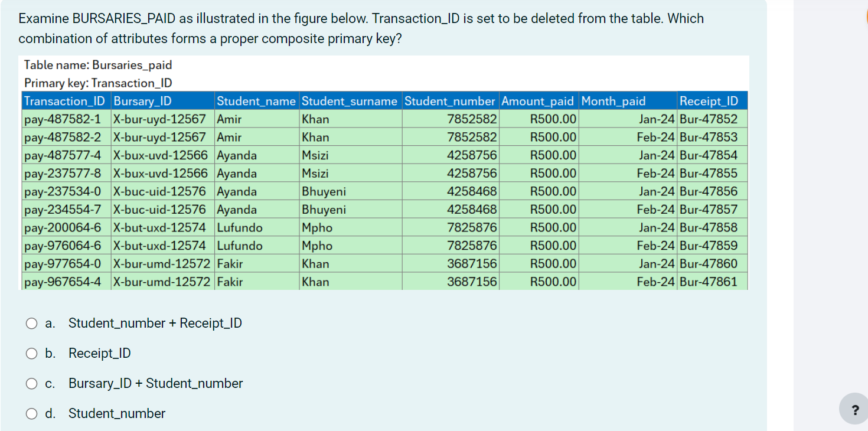868x431 pixels.
Task: Choose answer b Receipt_ID
Action: pos(31,353)
